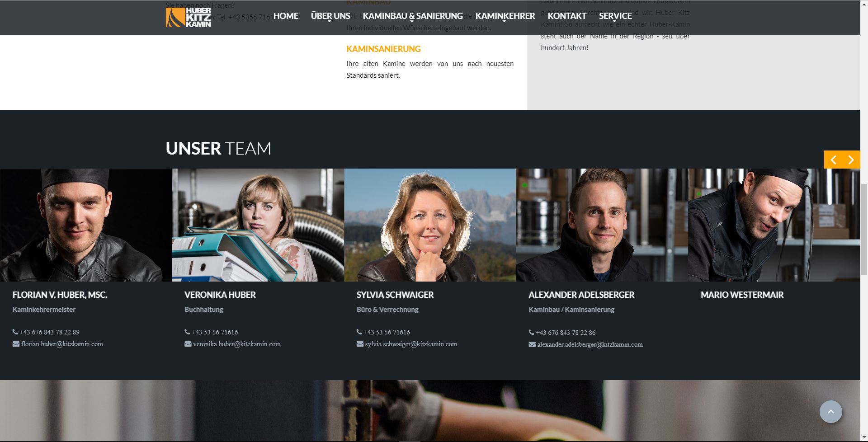This screenshot has width=868, height=442.
Task: Click phone icon beside Alexander Adelsberger's number
Action: coord(532,332)
